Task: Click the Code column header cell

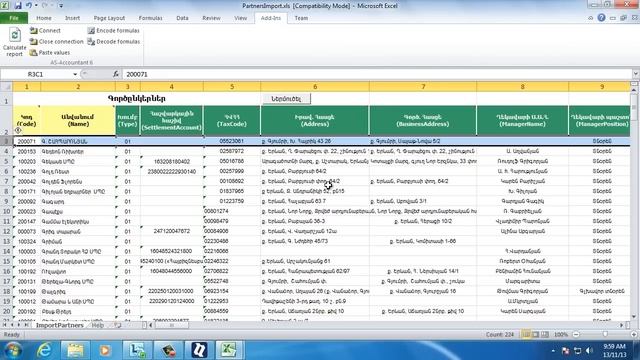Action: pos(27,120)
